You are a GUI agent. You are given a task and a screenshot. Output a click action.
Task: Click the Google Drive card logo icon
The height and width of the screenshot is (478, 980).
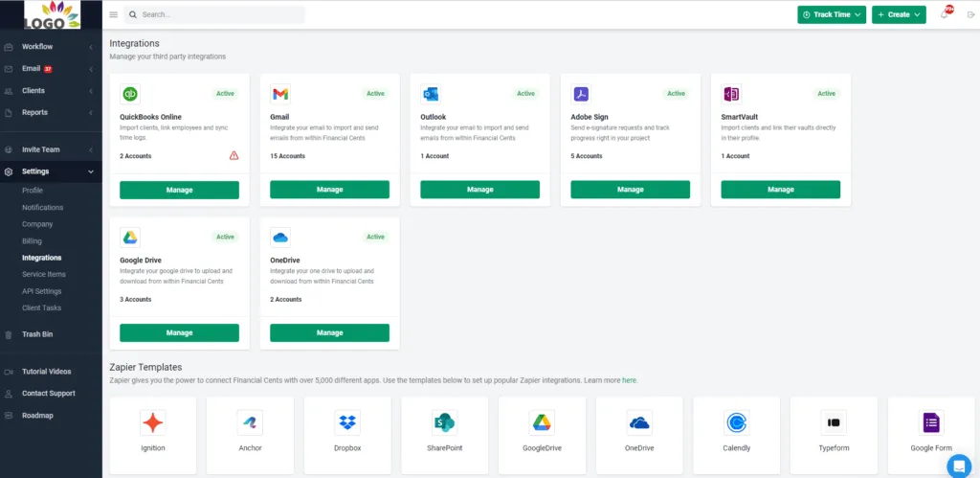(x=130, y=238)
